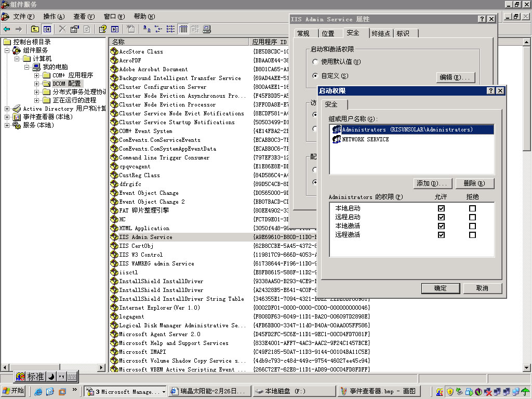Click the 删除(R) button

pyautogui.click(x=475, y=183)
